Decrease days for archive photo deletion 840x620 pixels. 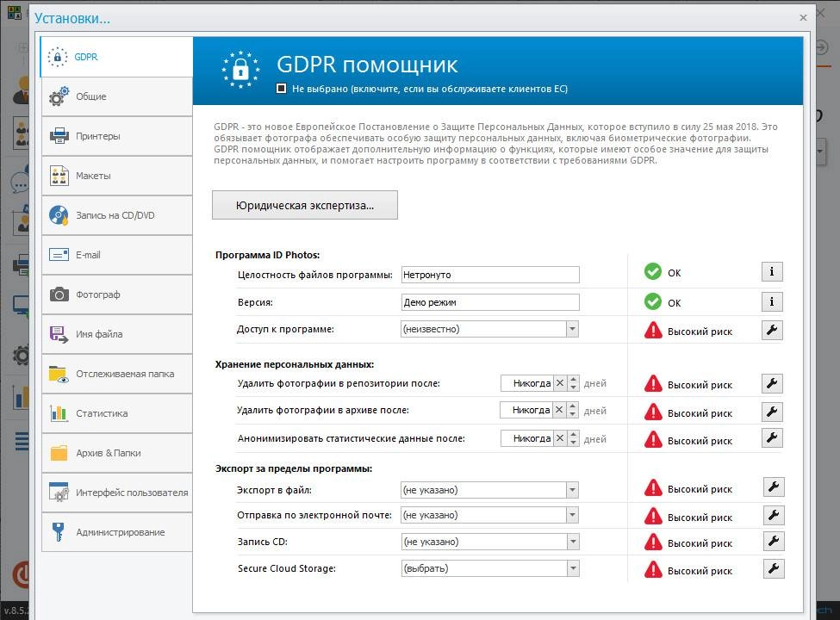click(x=573, y=414)
